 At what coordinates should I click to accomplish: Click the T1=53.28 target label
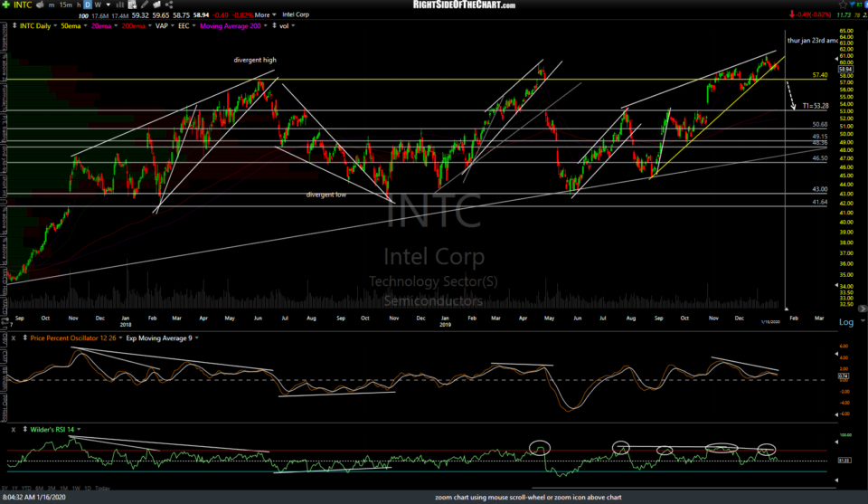coord(816,106)
